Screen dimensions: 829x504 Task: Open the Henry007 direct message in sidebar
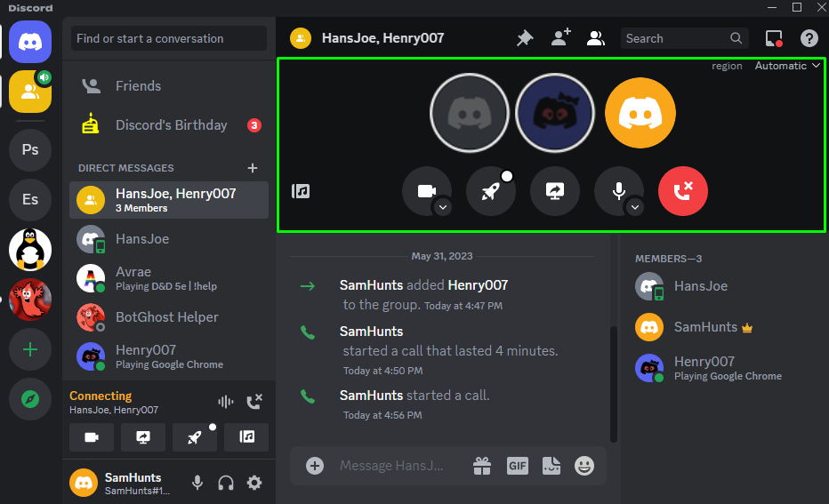(169, 356)
